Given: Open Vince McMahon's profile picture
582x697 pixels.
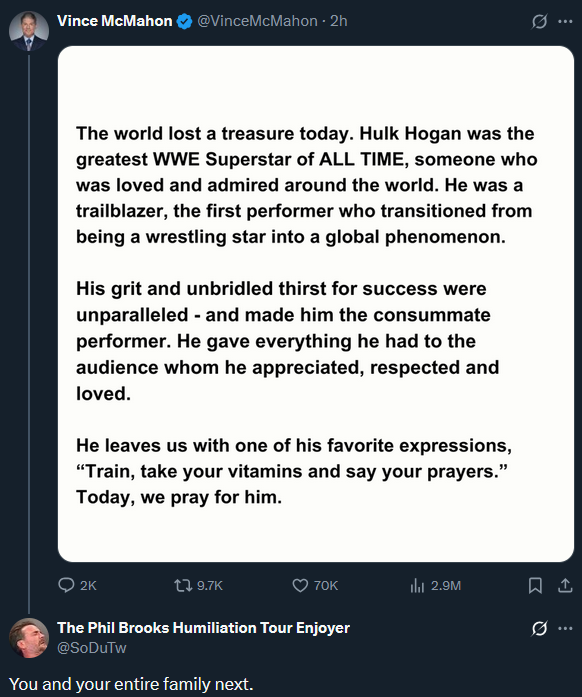Looking at the screenshot, I should point(29,31).
